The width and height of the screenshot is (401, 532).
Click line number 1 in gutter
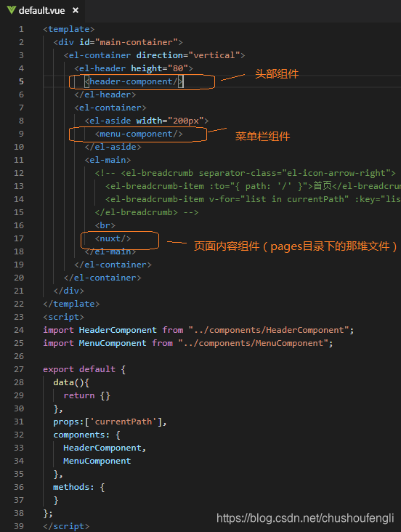pos(21,29)
